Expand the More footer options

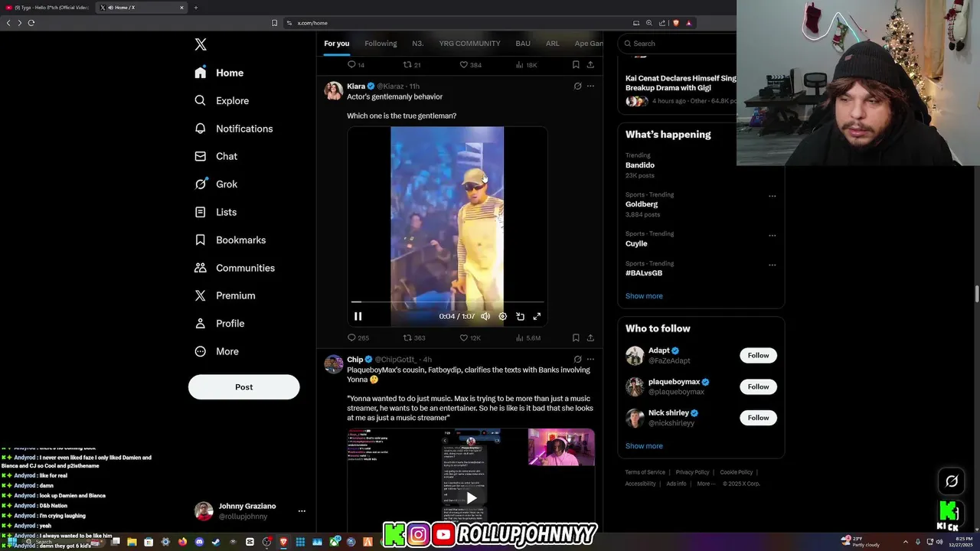706,484
